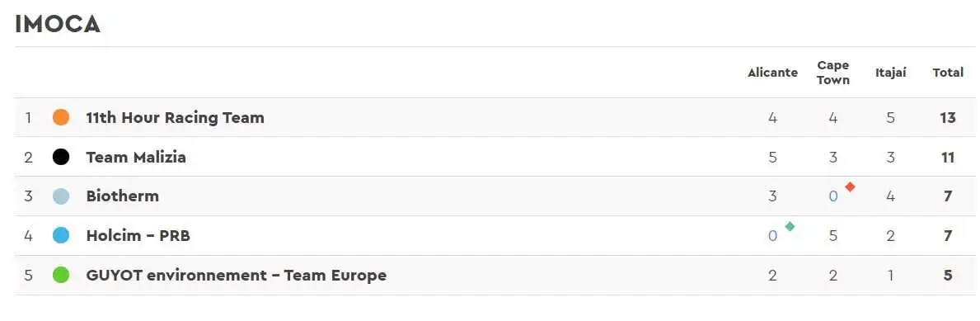The image size is (980, 321).
Task: Click the bright blue Holcim - PRB dot
Action: 61,235
